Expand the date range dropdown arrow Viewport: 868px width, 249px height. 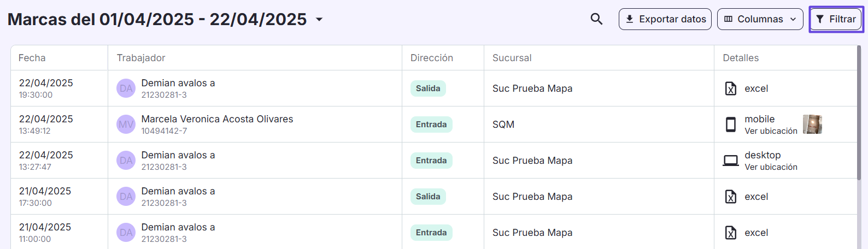pyautogui.click(x=319, y=20)
